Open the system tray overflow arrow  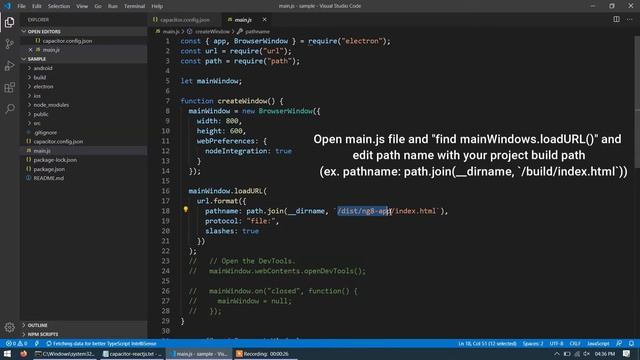click(x=556, y=354)
